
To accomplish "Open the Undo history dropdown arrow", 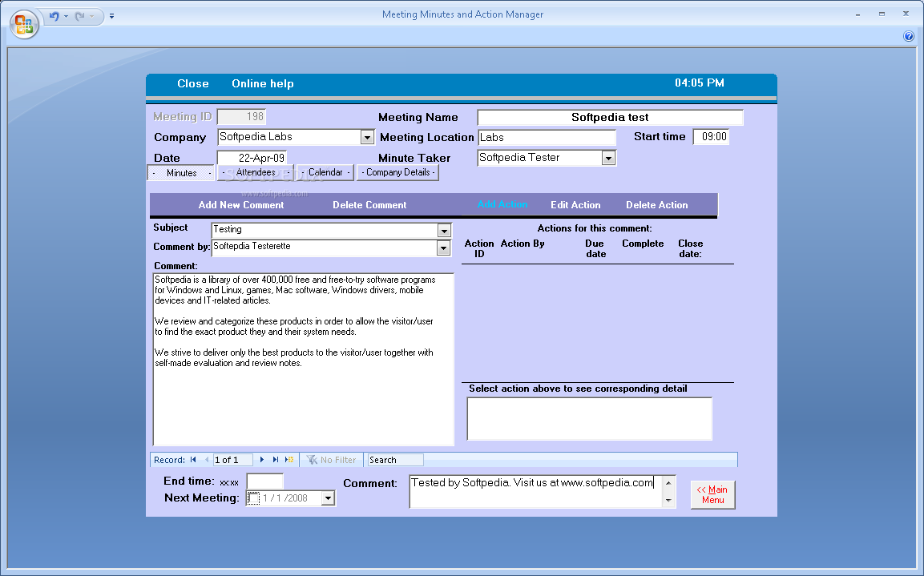I will 66,16.
